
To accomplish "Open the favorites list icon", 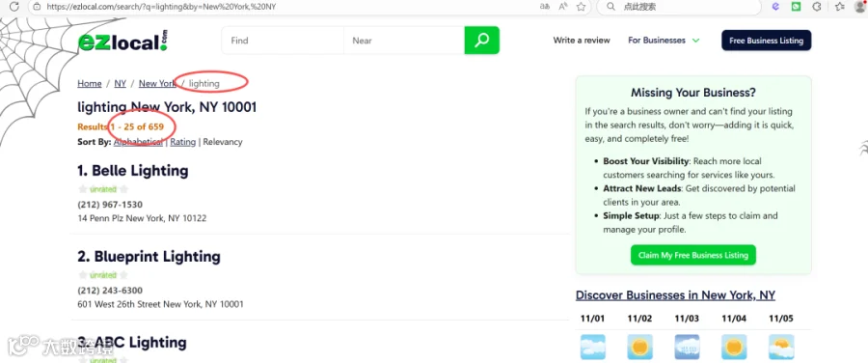I will coord(839,7).
